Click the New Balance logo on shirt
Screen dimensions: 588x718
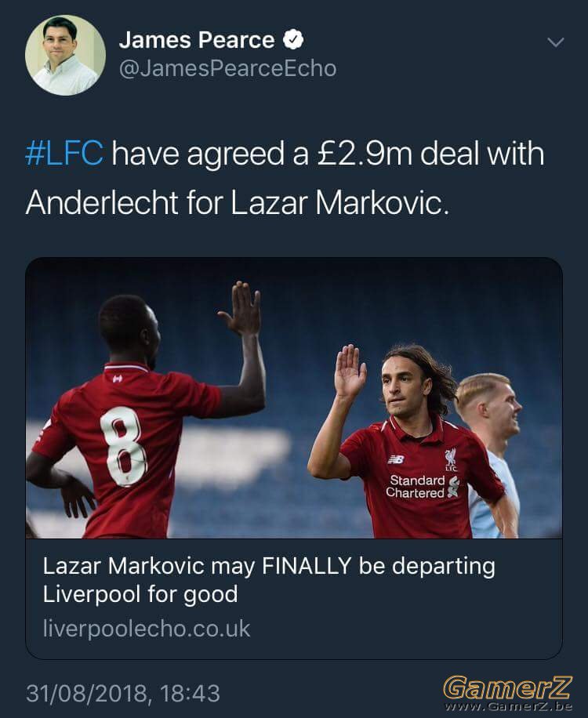click(396, 459)
